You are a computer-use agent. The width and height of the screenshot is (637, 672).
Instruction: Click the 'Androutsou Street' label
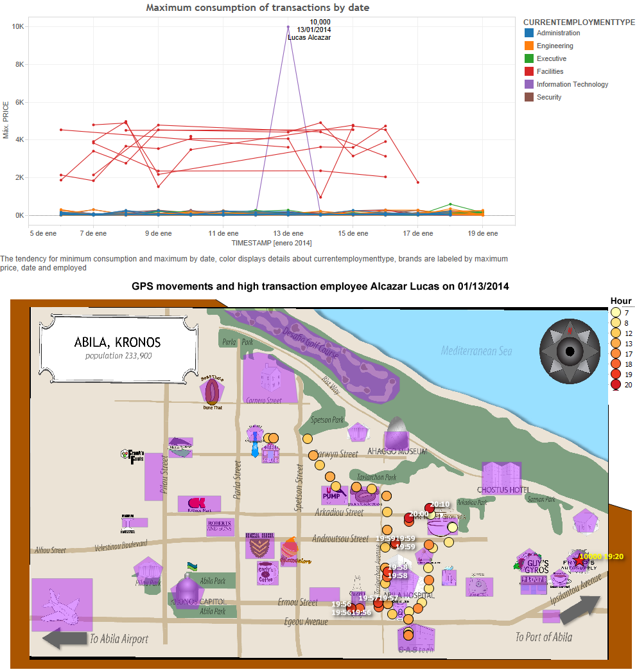click(x=340, y=538)
